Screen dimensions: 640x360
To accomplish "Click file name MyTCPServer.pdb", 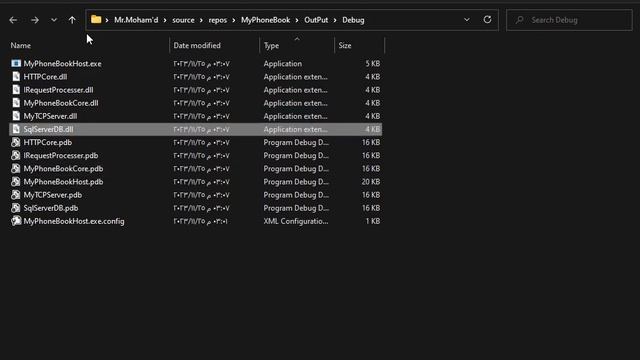I will tap(53, 195).
